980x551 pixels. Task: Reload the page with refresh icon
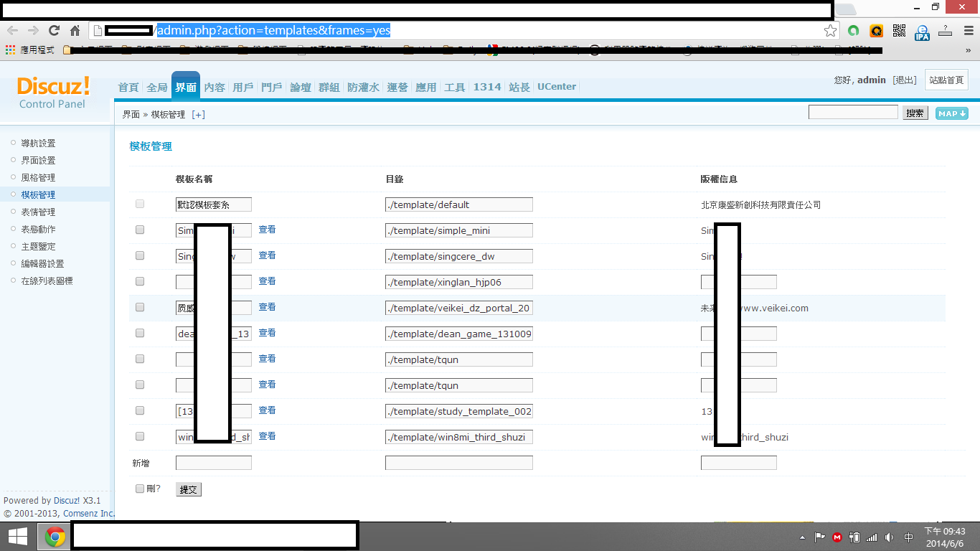[x=54, y=31]
